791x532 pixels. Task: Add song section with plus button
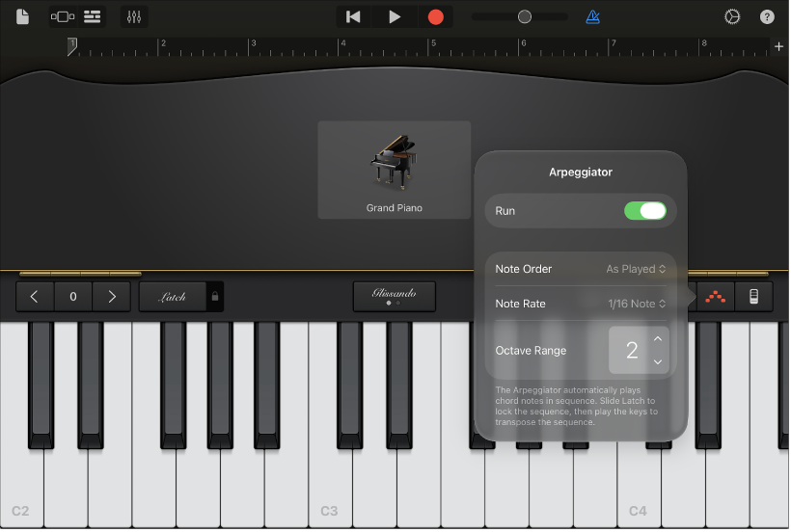(778, 46)
